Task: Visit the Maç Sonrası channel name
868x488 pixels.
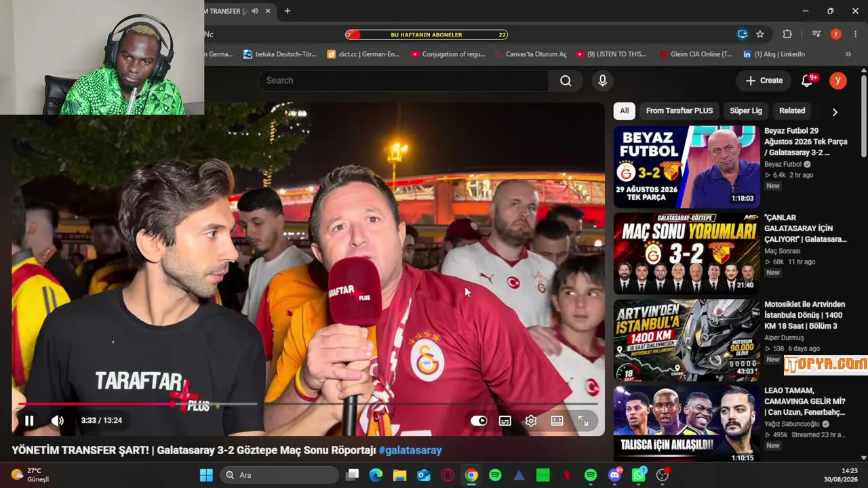Action: 782,251
